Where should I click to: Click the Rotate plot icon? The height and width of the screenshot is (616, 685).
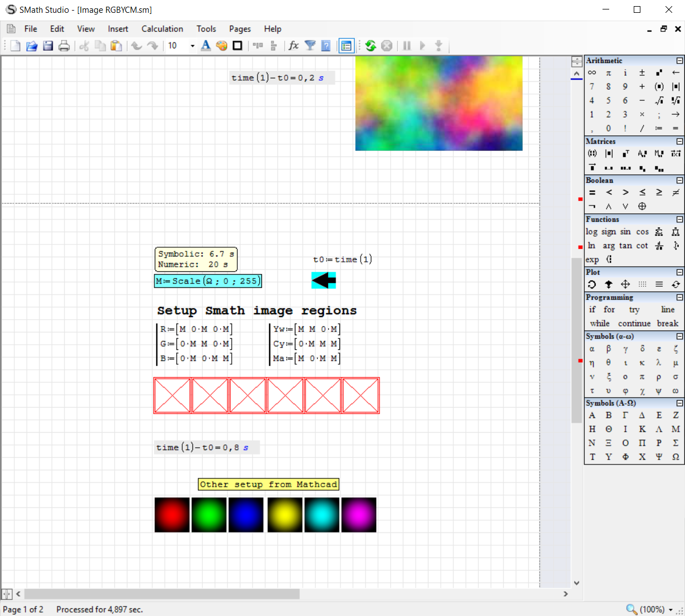pos(592,285)
